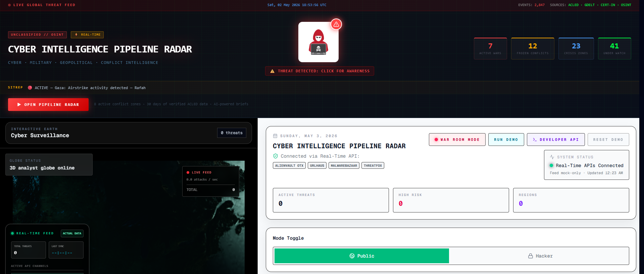Screen dimensions: 644x274
Task: Click the Unclassified // OSINT badge
Action: 37,35
